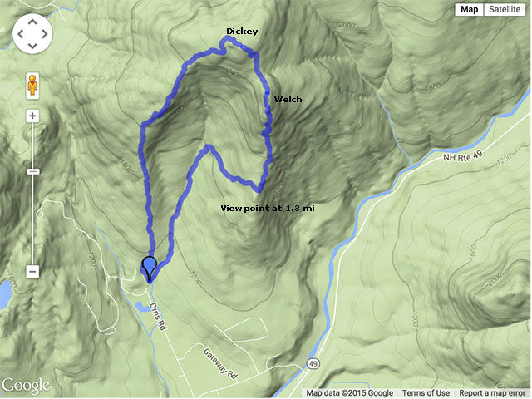Click the NH Rte 49 road label
The width and height of the screenshot is (532, 399).
(463, 156)
